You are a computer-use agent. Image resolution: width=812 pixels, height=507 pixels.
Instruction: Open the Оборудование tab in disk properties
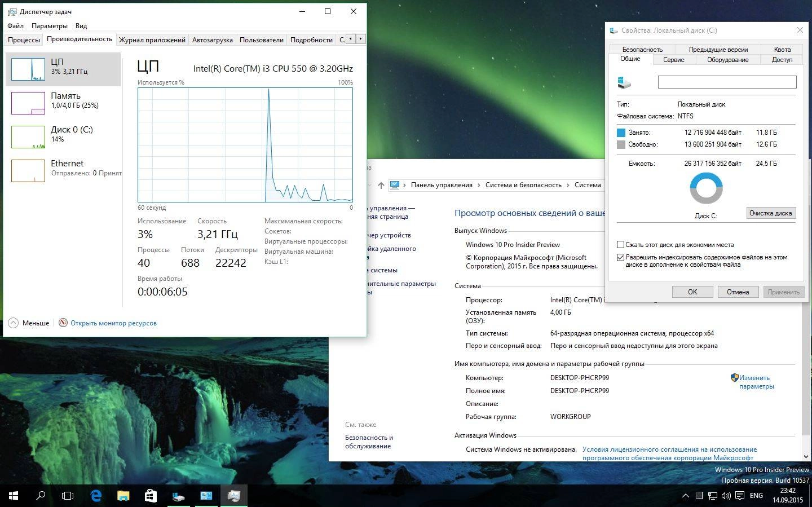[x=727, y=60]
